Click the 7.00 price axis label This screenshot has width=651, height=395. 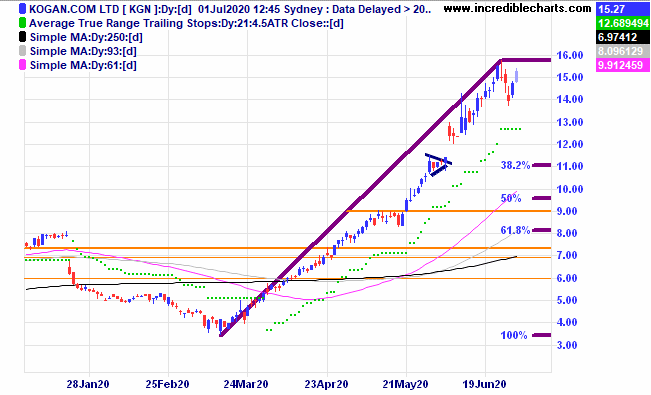[567, 255]
